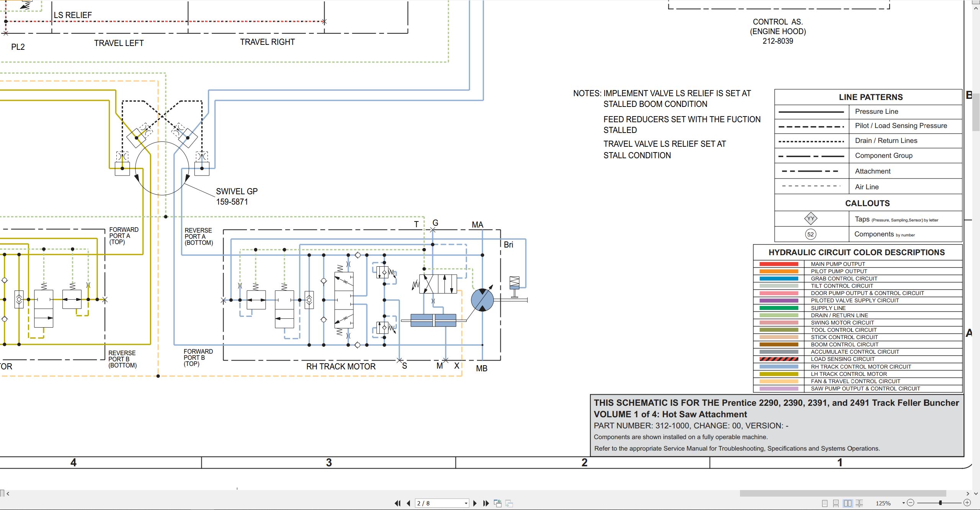Image resolution: width=980 pixels, height=510 pixels.
Task: Go to the previous page
Action: tap(408, 503)
